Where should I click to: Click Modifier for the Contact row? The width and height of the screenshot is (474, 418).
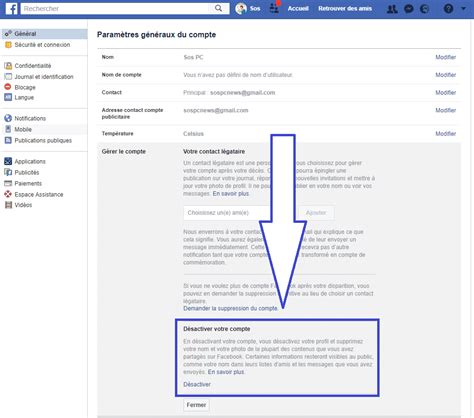[446, 92]
